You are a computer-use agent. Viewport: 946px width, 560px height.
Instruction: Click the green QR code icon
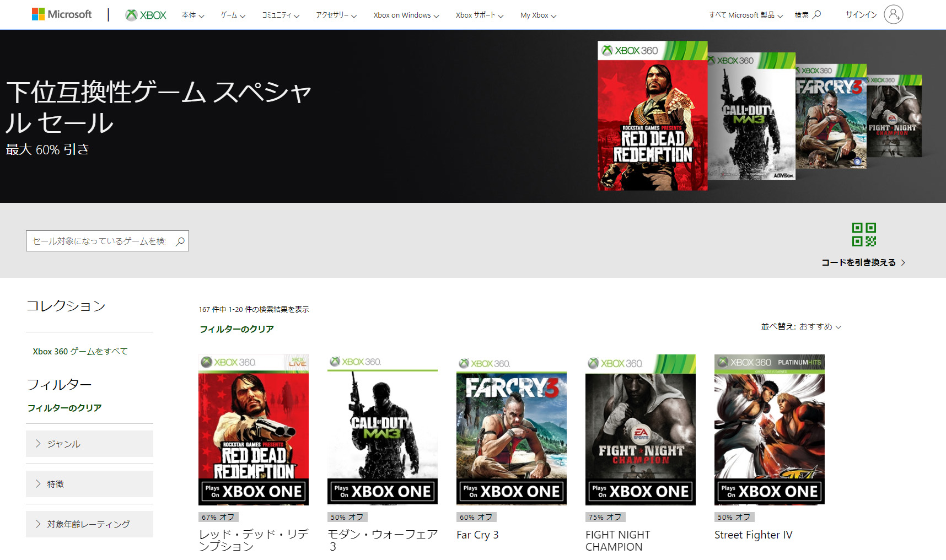click(864, 234)
